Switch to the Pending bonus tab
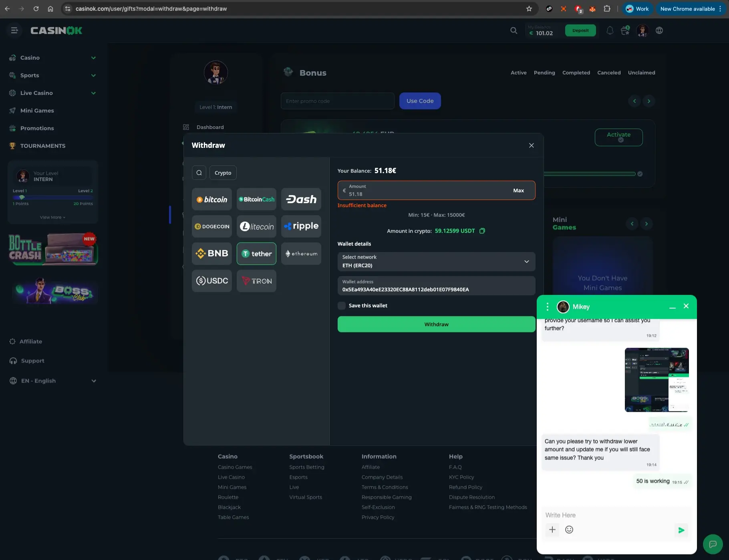The height and width of the screenshot is (560, 729). pyautogui.click(x=544, y=73)
